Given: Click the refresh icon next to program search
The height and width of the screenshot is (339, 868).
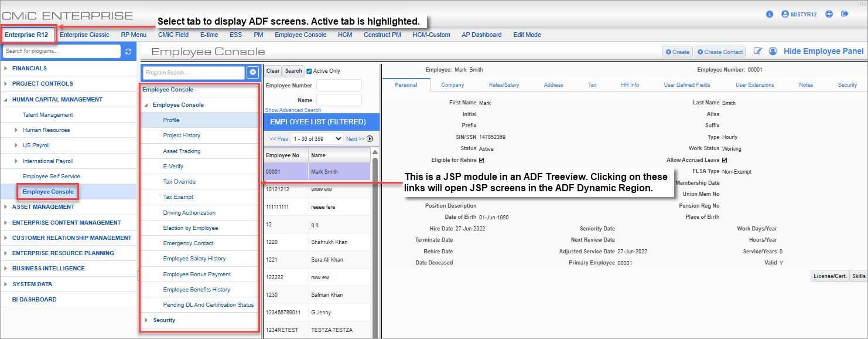Looking at the screenshot, I should pyautogui.click(x=128, y=51).
